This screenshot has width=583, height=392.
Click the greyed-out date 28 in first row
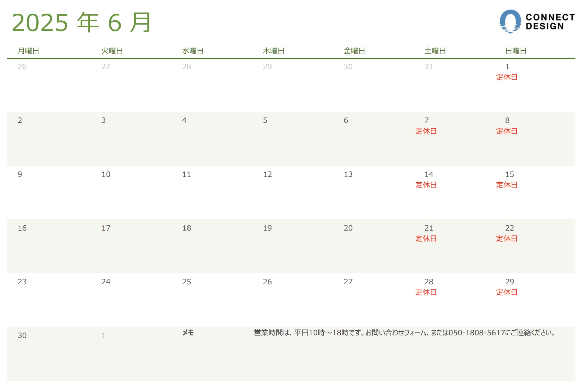186,66
